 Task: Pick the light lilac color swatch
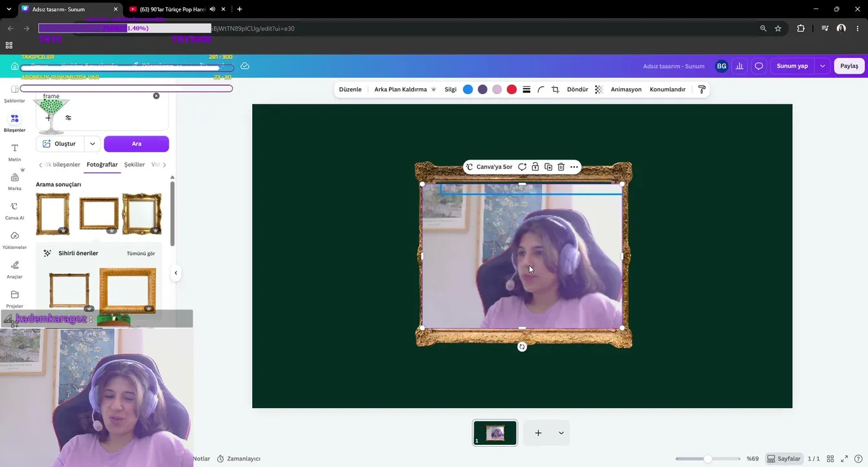pyautogui.click(x=497, y=90)
